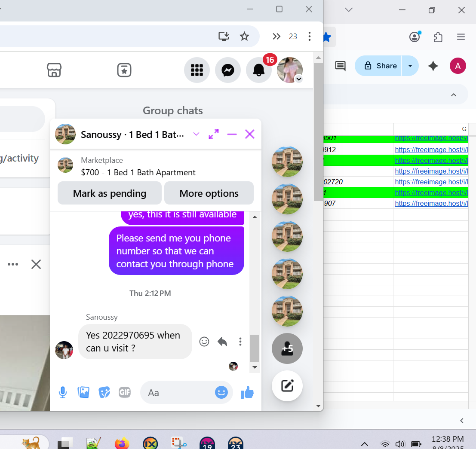Open Wi-Fi network settings tray icon

385,444
